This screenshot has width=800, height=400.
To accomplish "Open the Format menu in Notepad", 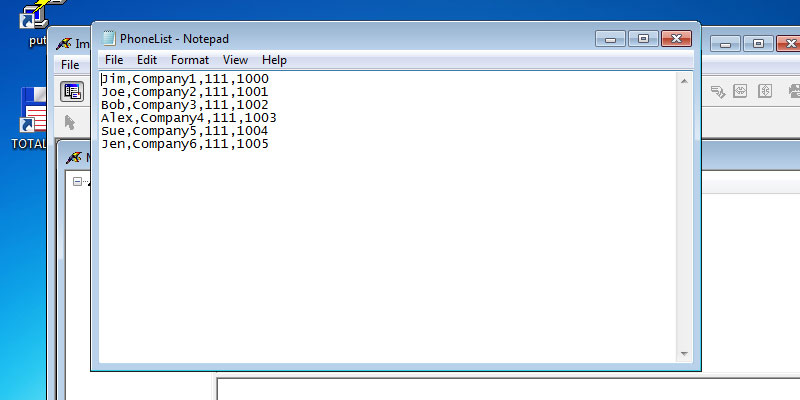I will tap(190, 60).
